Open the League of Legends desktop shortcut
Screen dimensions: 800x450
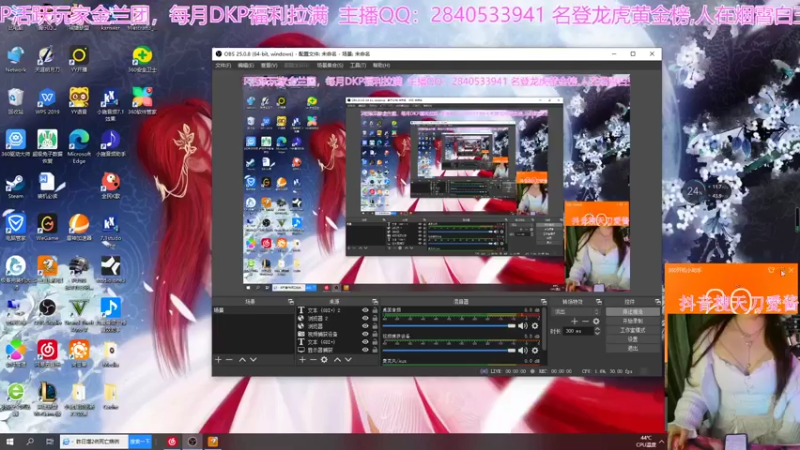47,399
